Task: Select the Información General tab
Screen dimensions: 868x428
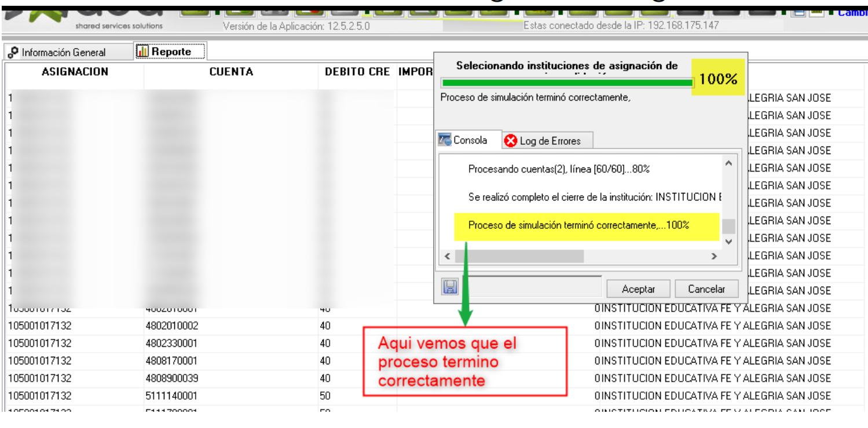Action: (57, 52)
